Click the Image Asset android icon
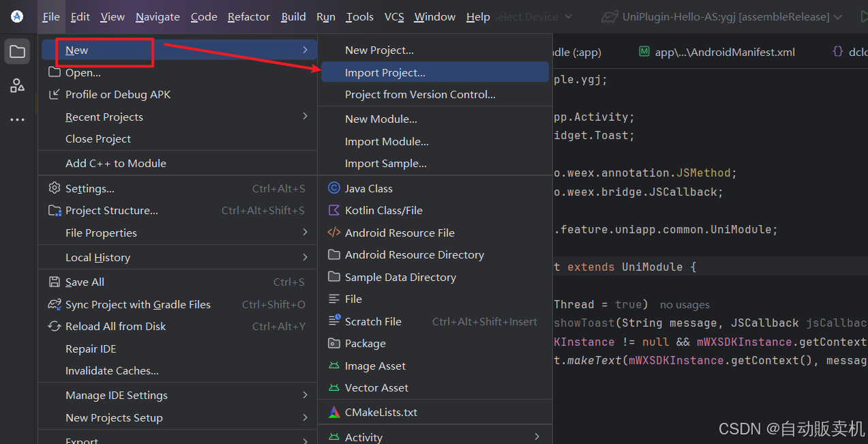This screenshot has height=444, width=868. tap(334, 366)
